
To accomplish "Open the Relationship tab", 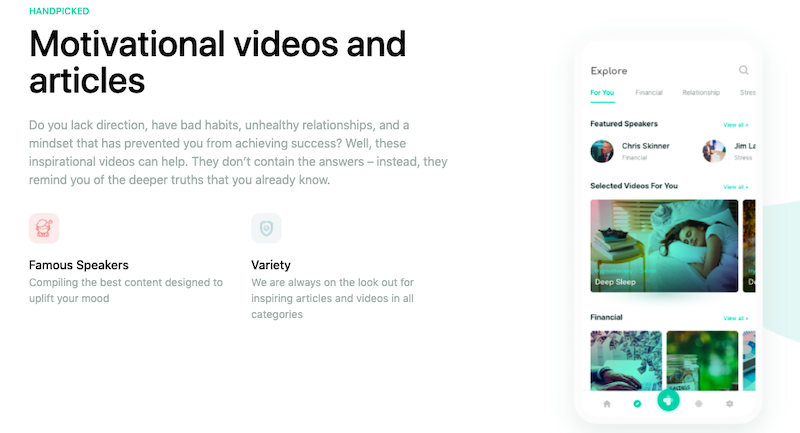I will click(701, 93).
